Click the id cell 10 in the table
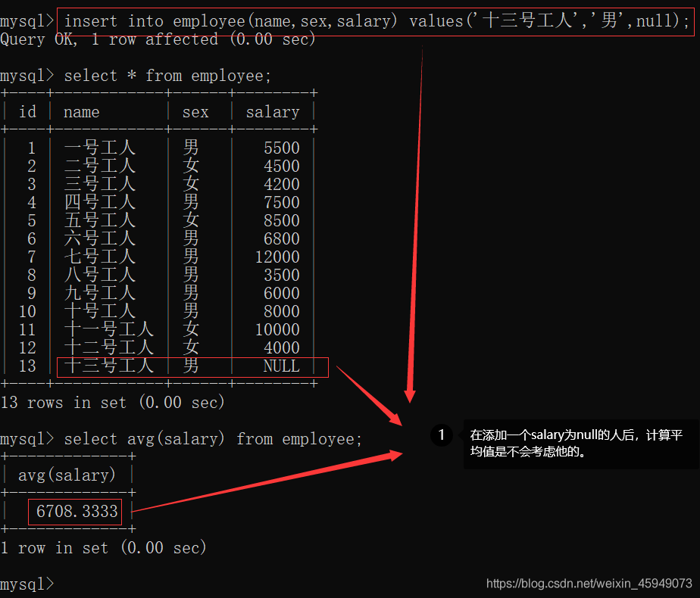 (28, 312)
